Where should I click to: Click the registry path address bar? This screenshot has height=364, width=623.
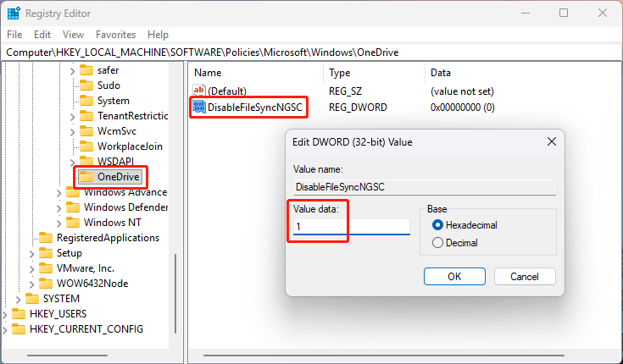pos(312,52)
